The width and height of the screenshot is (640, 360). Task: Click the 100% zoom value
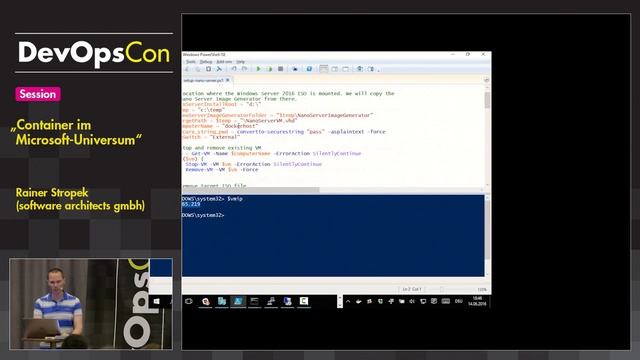(x=482, y=289)
